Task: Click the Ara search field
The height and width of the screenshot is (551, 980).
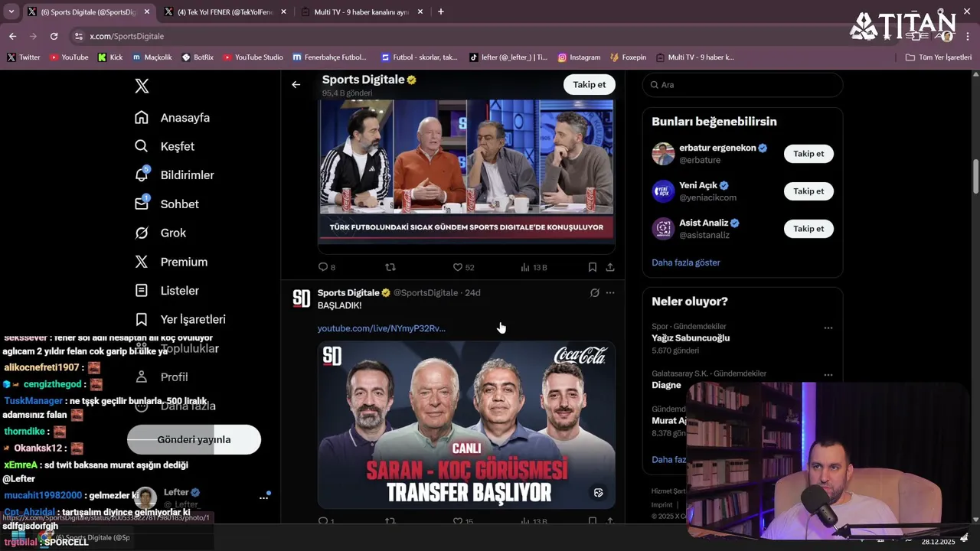Action: 743,85
